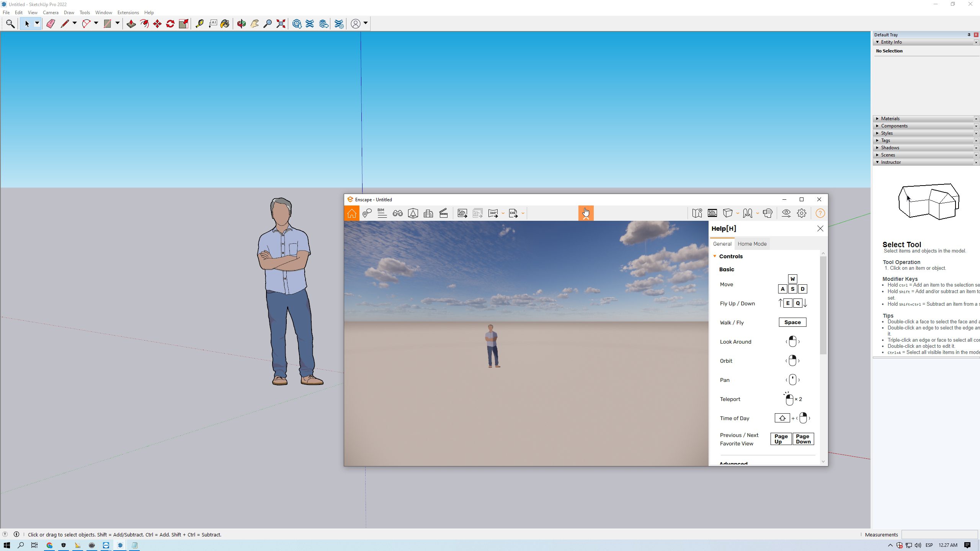
Task: Click the Measurements input field
Action: pos(939,535)
